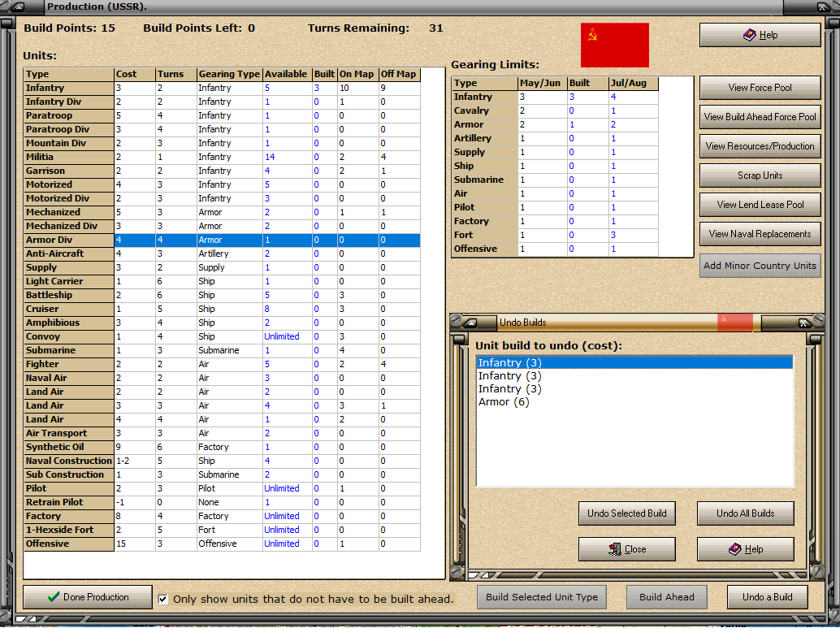The width and height of the screenshot is (840, 628).
Task: Click Fort row in Gearing Limits
Action: 555,236
